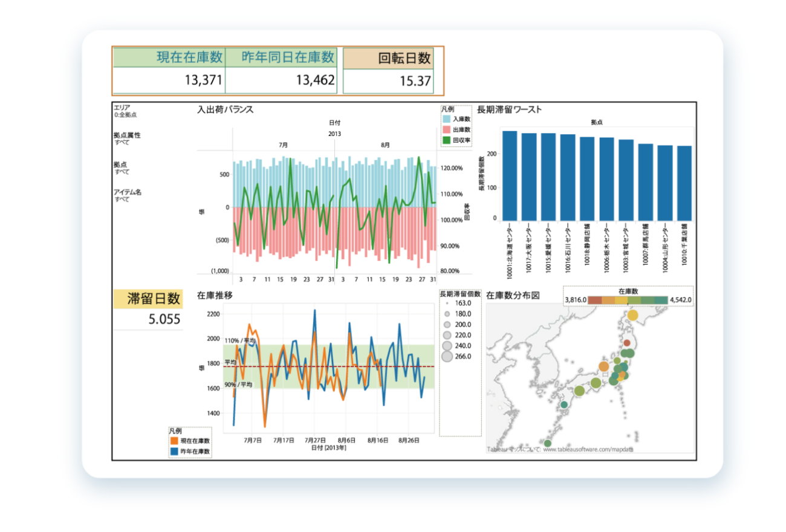Image resolution: width=786 pixels, height=532 pixels.
Task: Click the 7月 month header in 入出荷バランス
Action: (x=283, y=146)
